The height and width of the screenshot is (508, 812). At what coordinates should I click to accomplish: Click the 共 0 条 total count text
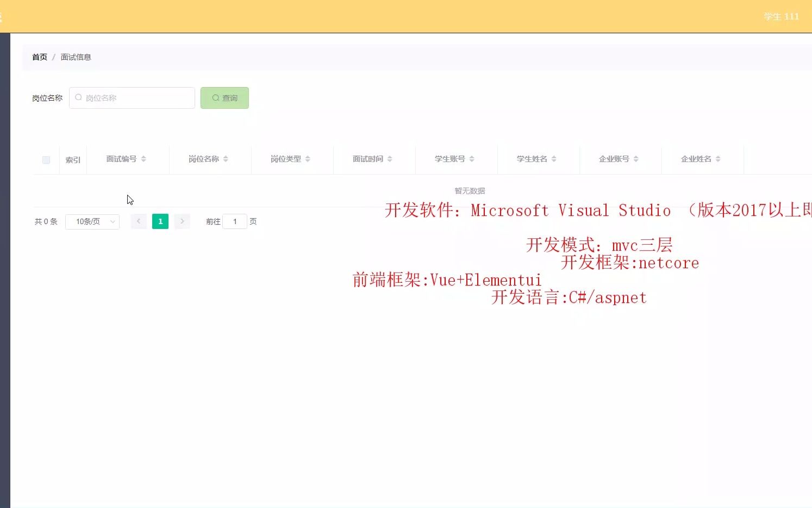pos(46,221)
